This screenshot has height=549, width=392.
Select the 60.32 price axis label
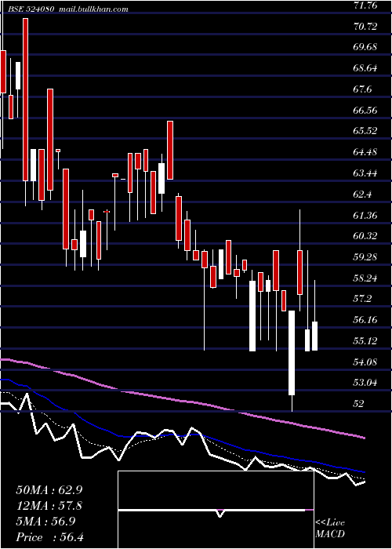click(x=365, y=236)
